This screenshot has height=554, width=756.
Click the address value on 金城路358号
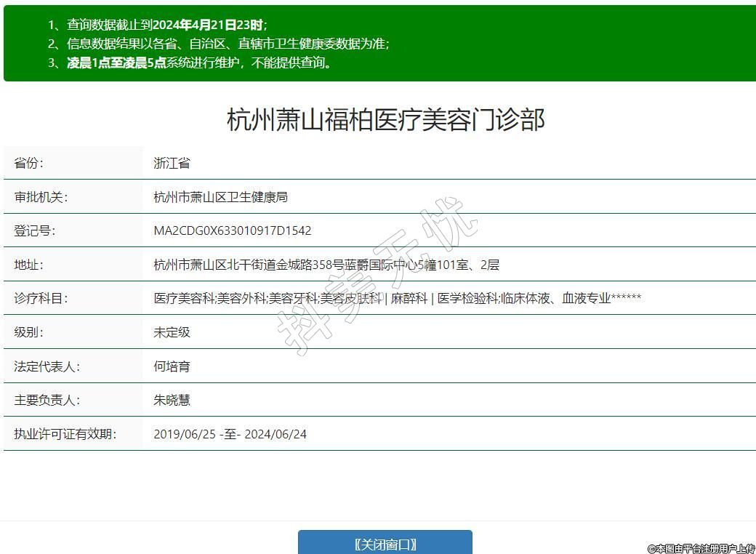coord(326,265)
